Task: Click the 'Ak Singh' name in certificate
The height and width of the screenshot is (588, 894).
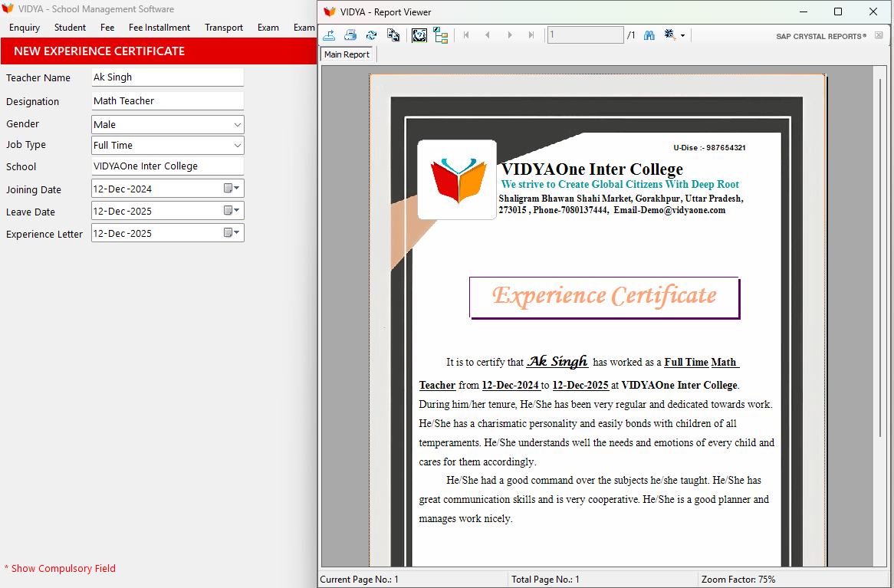Action: click(x=557, y=362)
